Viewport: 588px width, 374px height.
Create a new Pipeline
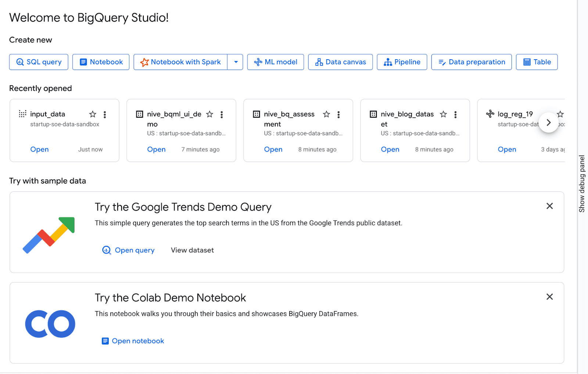[402, 62]
